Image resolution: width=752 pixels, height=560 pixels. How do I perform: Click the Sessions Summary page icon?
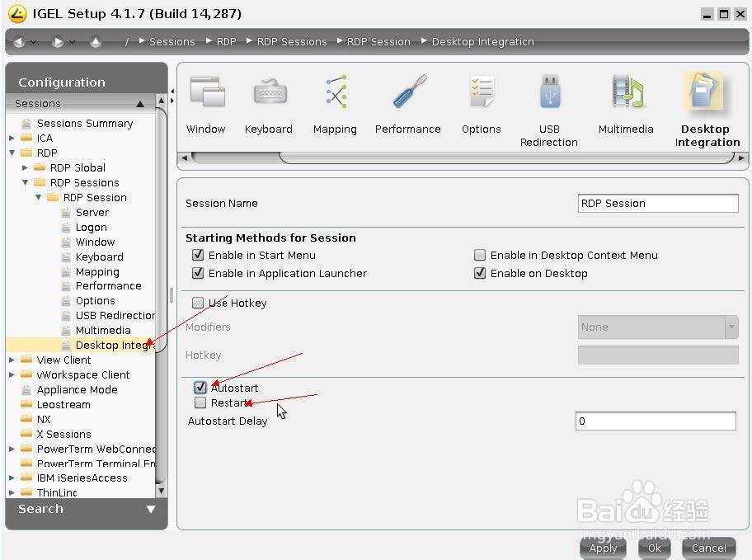click(27, 124)
